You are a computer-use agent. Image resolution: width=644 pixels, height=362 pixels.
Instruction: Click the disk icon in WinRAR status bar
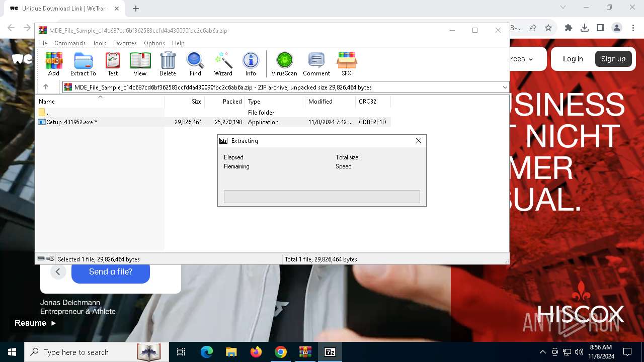41,259
